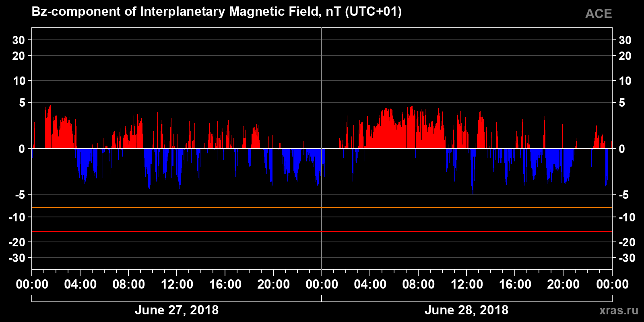This screenshot has height=322, width=644.
Task: Click the June 27 04:00 time label
Action: point(80,284)
